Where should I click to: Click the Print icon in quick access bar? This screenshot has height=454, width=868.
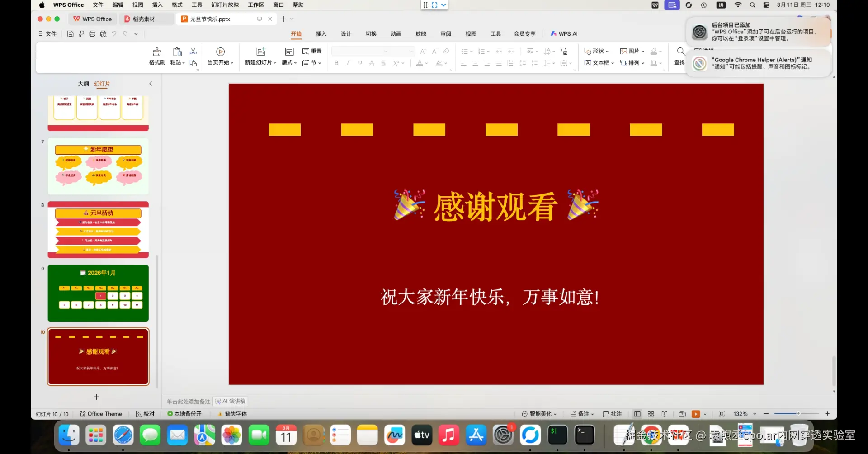pos(92,34)
